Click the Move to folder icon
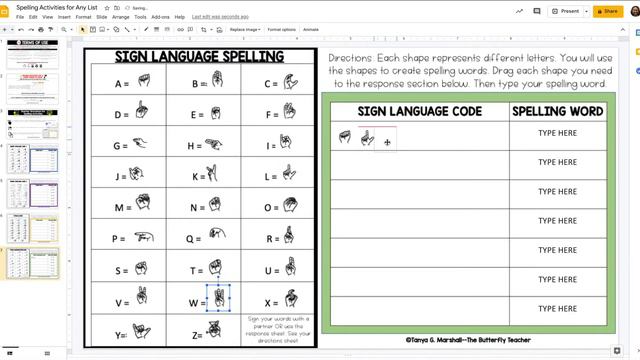 pyautogui.click(x=117, y=8)
